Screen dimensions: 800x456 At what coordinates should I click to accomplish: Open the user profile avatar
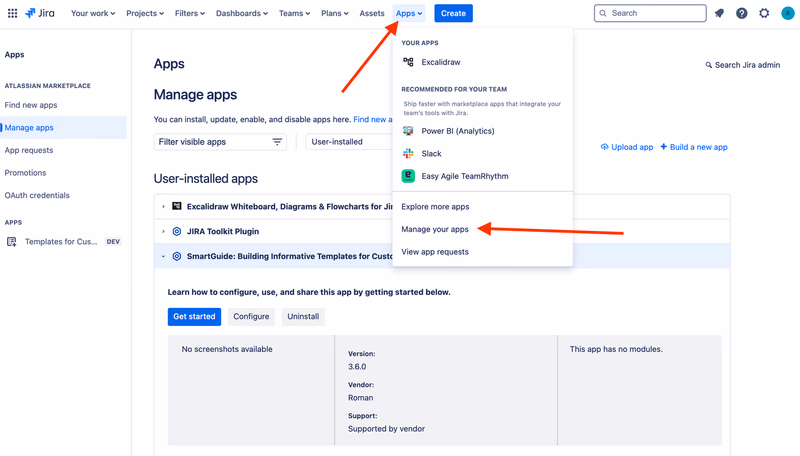tap(787, 13)
